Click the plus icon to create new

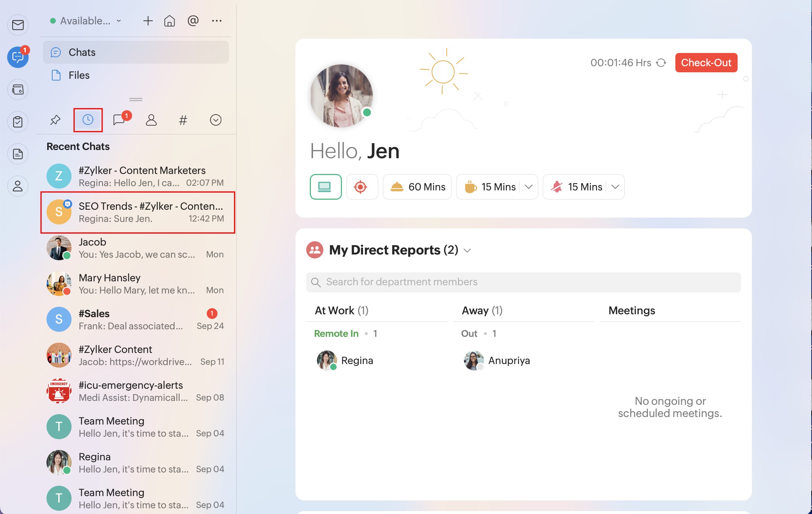(x=148, y=21)
